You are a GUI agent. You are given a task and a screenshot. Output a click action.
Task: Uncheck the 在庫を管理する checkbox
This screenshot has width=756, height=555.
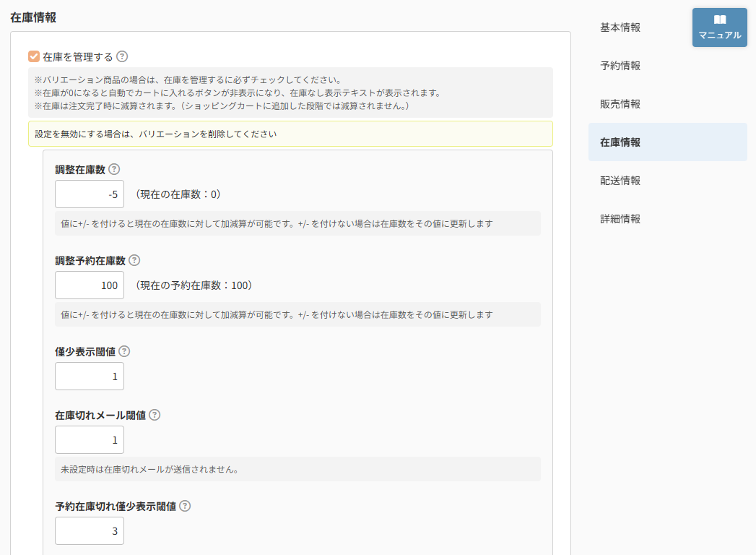point(34,56)
